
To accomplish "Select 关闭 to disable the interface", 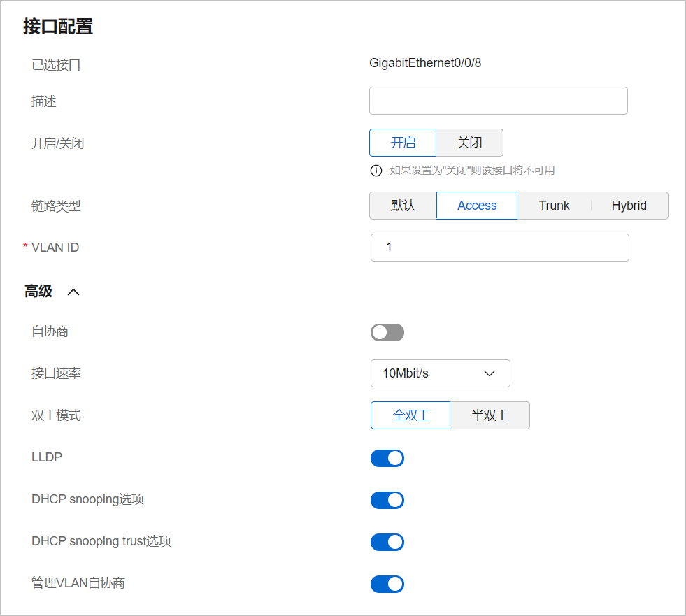I will (x=469, y=143).
